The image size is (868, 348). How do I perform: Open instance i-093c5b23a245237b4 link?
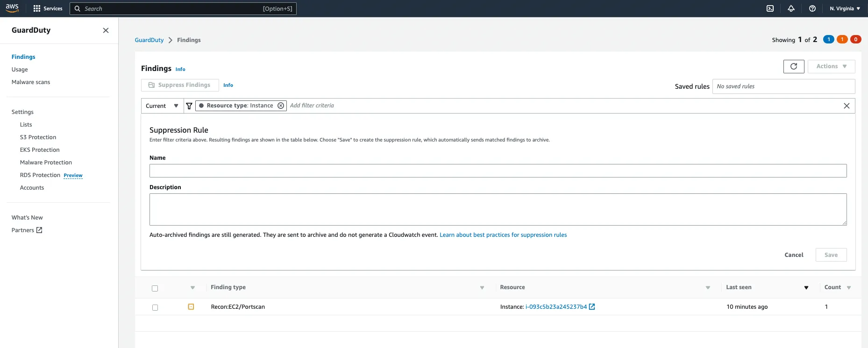[x=556, y=307]
